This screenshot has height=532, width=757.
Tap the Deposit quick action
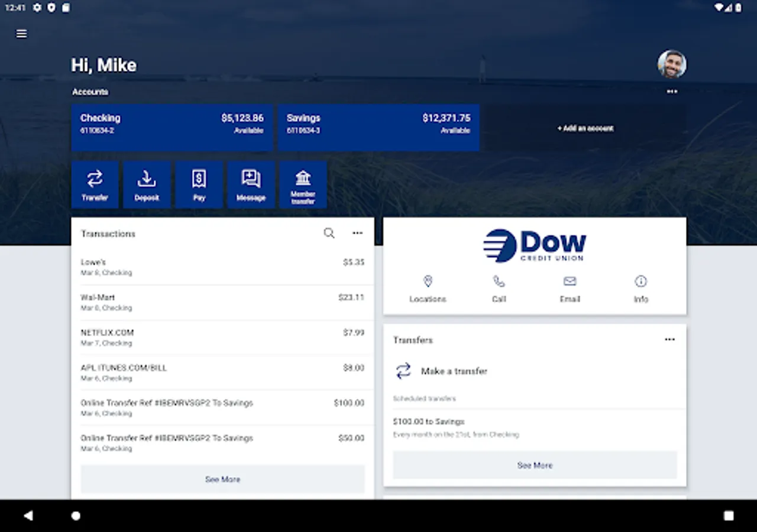click(147, 184)
